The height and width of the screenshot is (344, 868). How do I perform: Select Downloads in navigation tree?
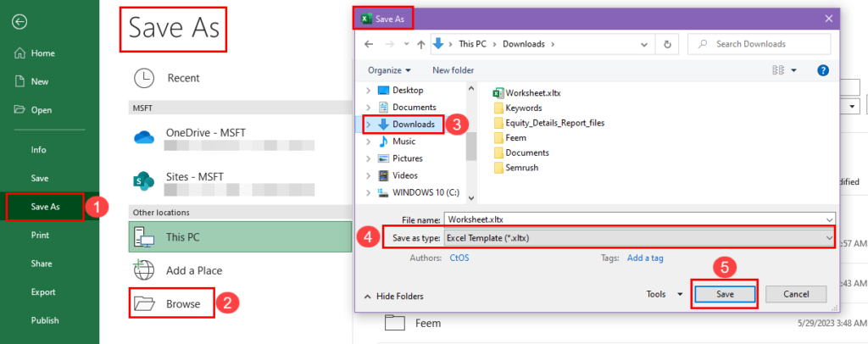pyautogui.click(x=413, y=125)
